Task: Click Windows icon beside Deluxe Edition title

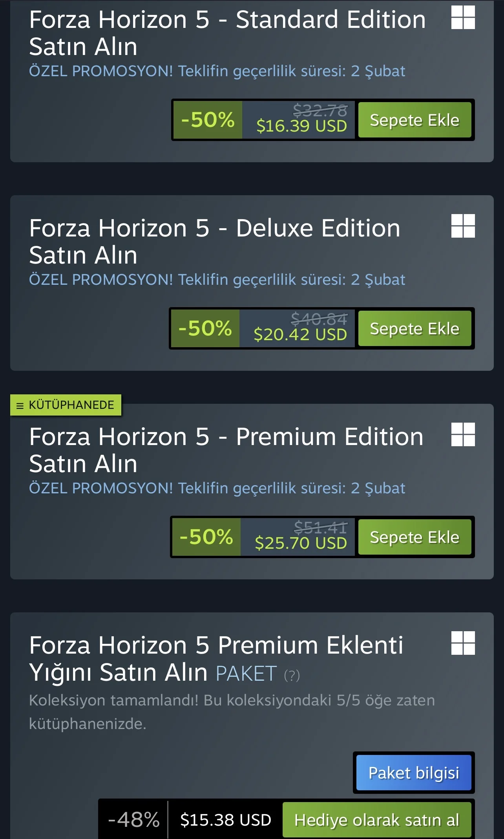Action: [x=463, y=226]
